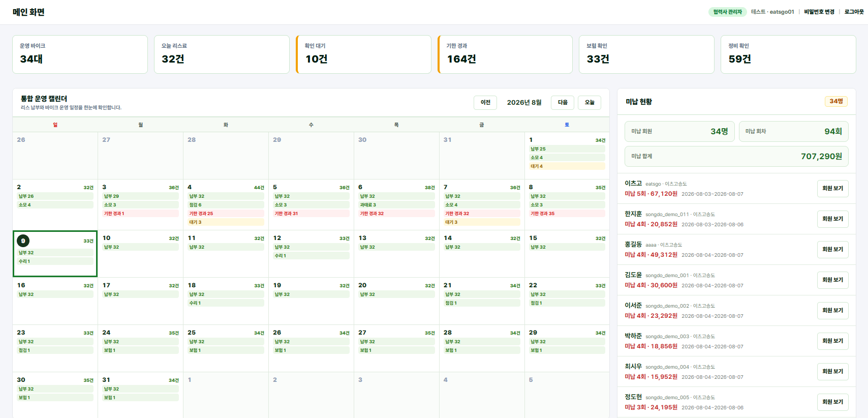
Task: Click 기한 경과 31 tag on August 5
Action: [x=312, y=214]
